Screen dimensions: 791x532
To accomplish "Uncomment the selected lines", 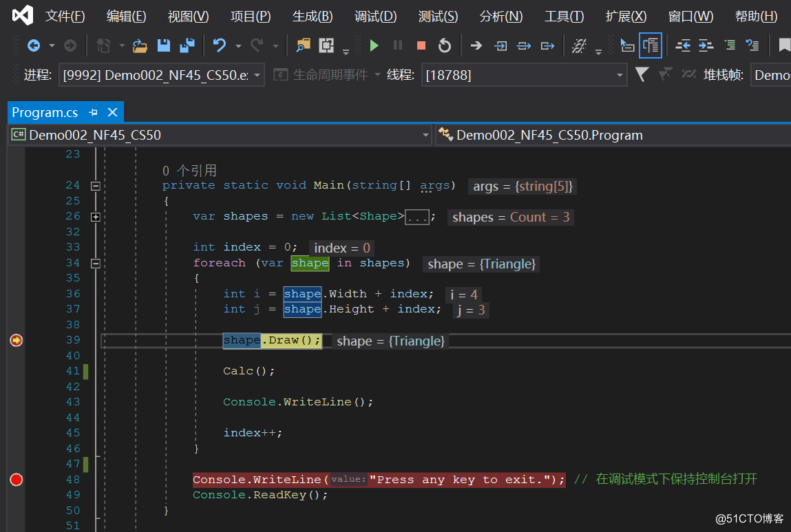I will (x=752, y=46).
